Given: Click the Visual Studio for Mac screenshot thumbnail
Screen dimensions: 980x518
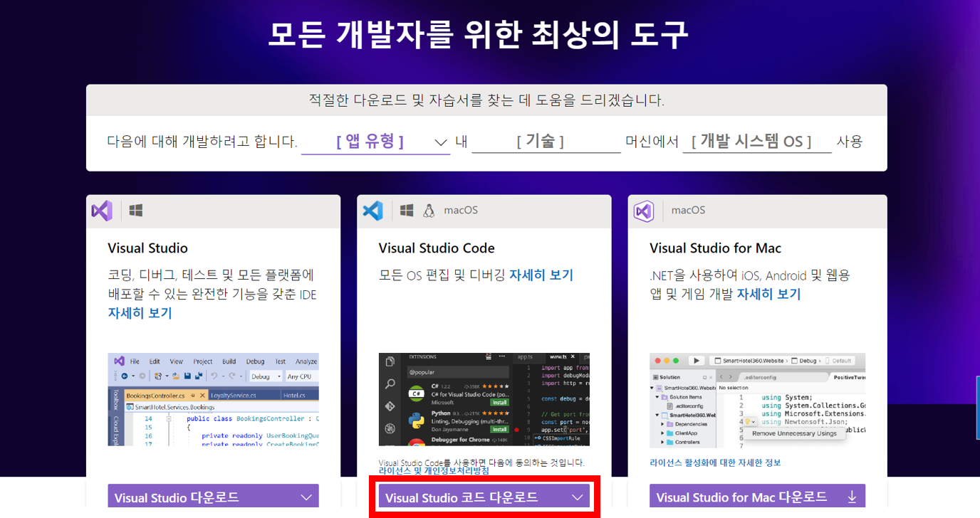Looking at the screenshot, I should [x=757, y=399].
